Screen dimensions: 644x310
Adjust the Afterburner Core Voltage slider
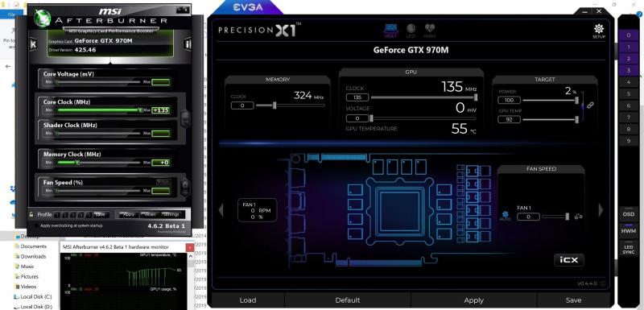click(98, 82)
